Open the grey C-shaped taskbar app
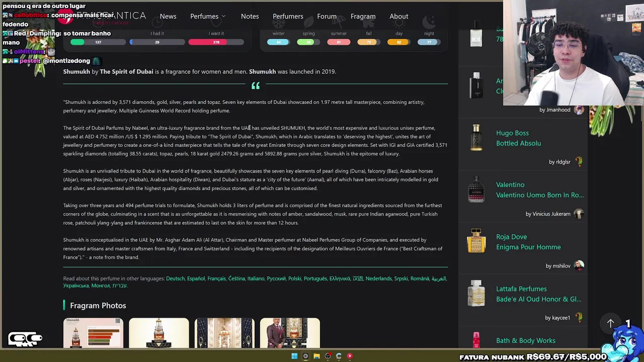 339,356
